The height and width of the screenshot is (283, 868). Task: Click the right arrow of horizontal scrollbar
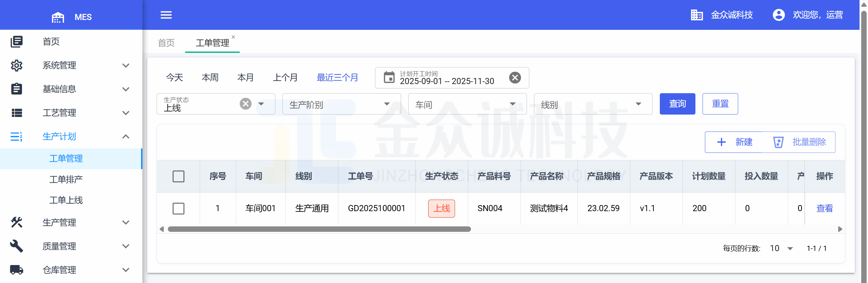(x=840, y=229)
